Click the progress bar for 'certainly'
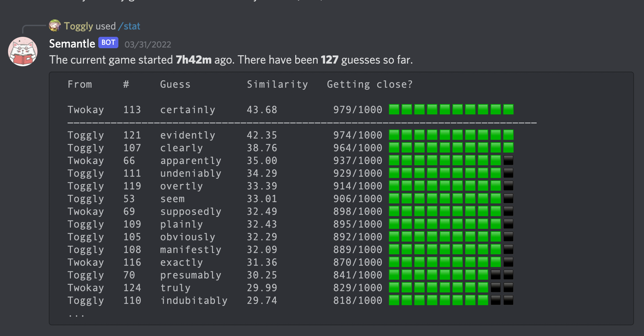Screen dimensions: 644x336 pyautogui.click(x=451, y=109)
